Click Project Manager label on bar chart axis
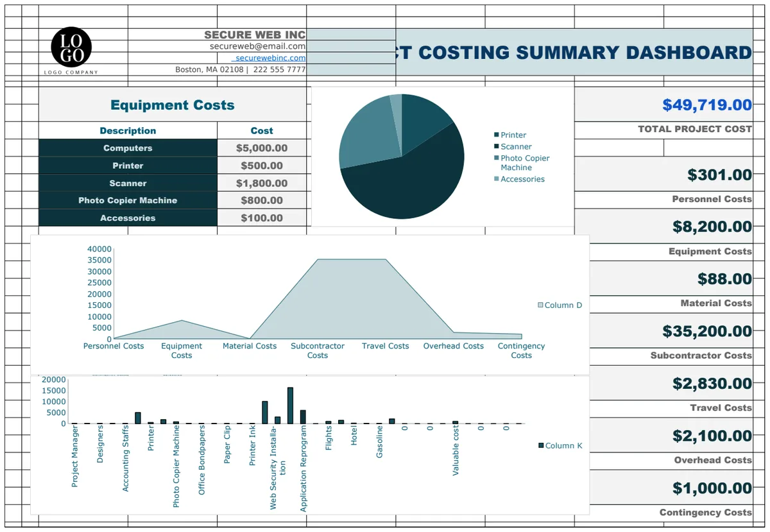 (x=74, y=456)
